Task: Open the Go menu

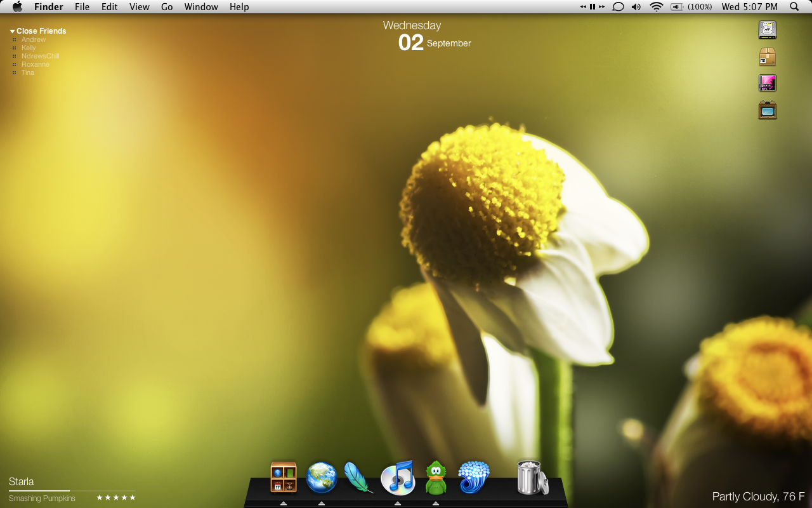Action: pyautogui.click(x=167, y=7)
